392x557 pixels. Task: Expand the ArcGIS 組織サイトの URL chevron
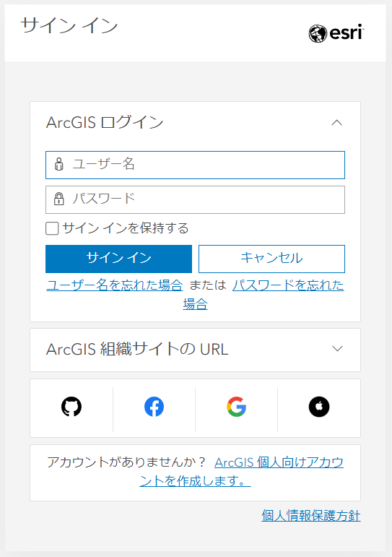click(337, 348)
